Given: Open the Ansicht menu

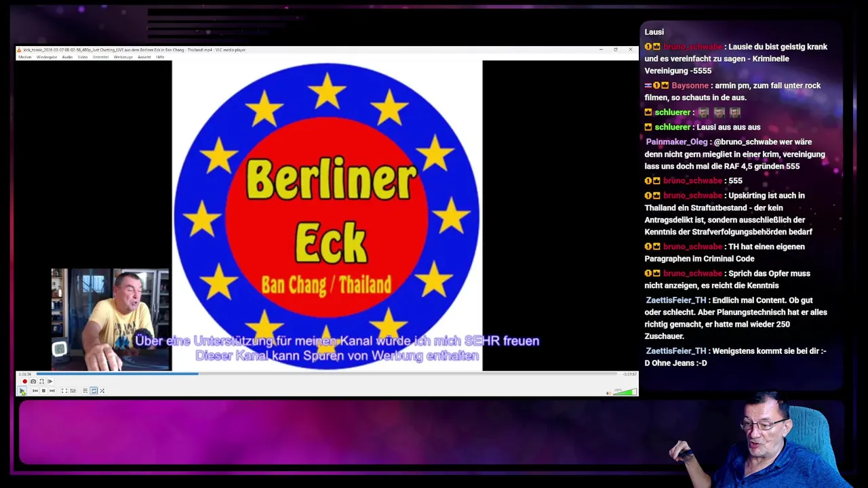Looking at the screenshot, I should click(144, 57).
